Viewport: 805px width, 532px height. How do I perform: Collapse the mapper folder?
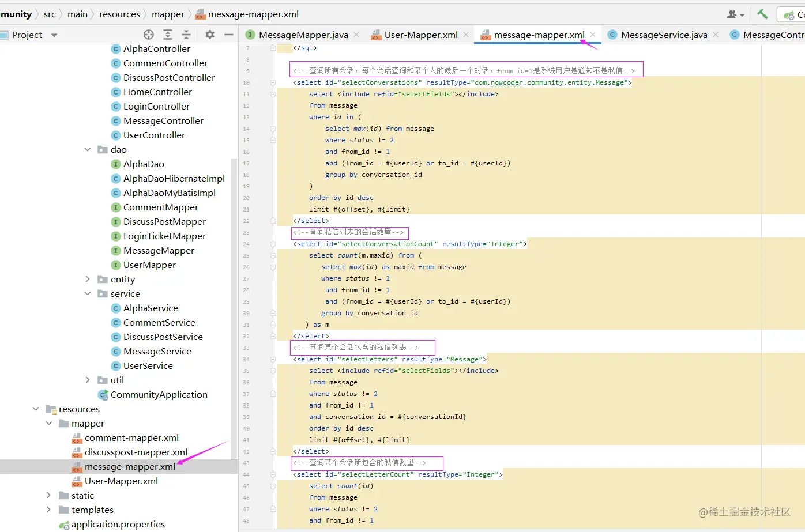point(49,424)
